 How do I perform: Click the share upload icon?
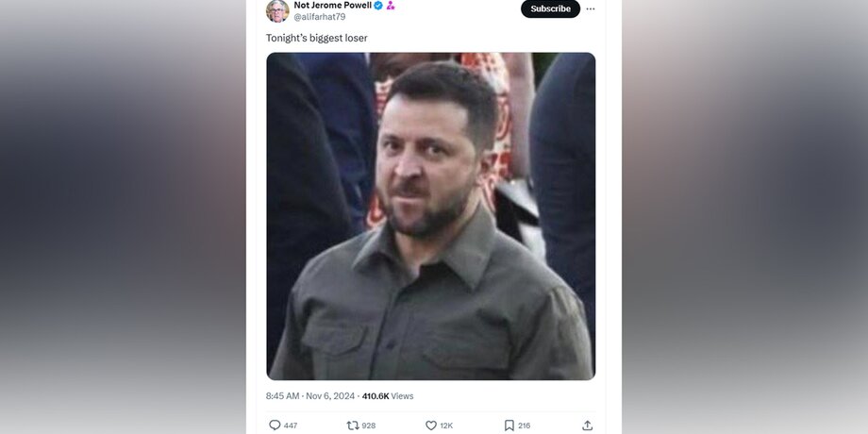point(587,426)
